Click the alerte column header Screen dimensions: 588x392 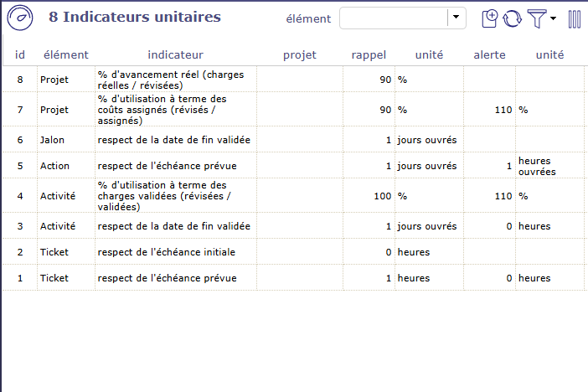(x=489, y=55)
